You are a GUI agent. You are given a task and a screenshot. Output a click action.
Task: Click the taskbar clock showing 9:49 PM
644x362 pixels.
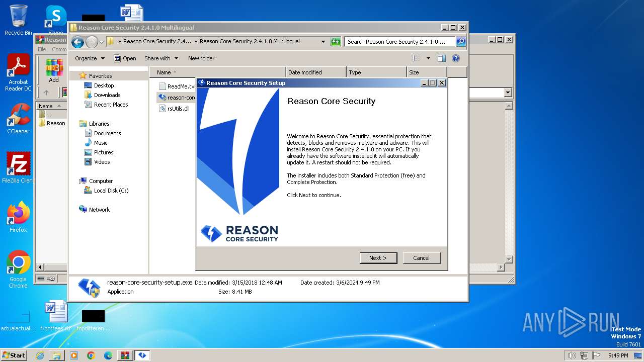click(x=618, y=355)
